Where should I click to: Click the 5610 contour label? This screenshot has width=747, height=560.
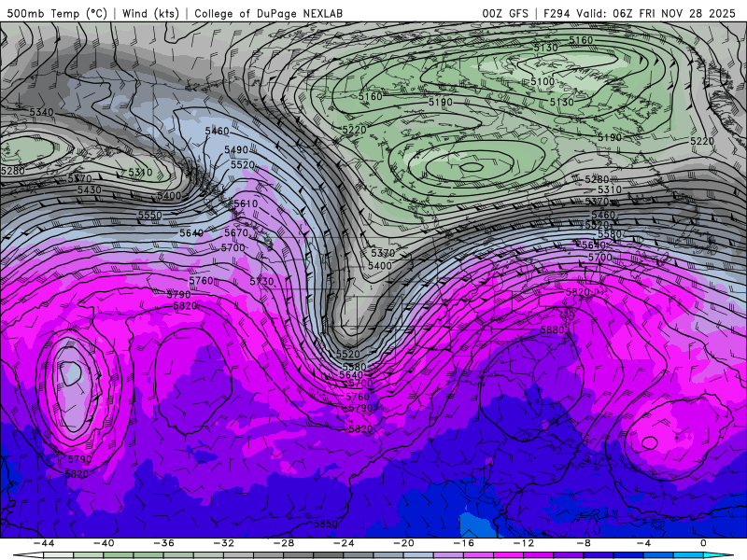click(x=246, y=203)
